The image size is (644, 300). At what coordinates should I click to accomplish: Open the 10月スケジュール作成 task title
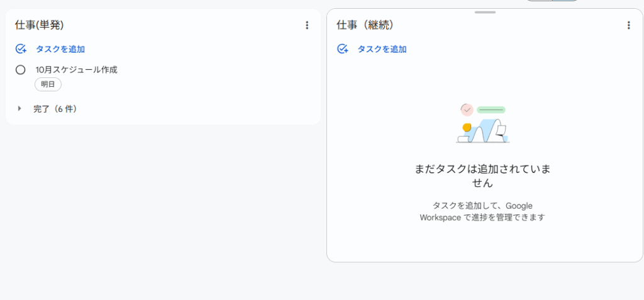pyautogui.click(x=76, y=70)
